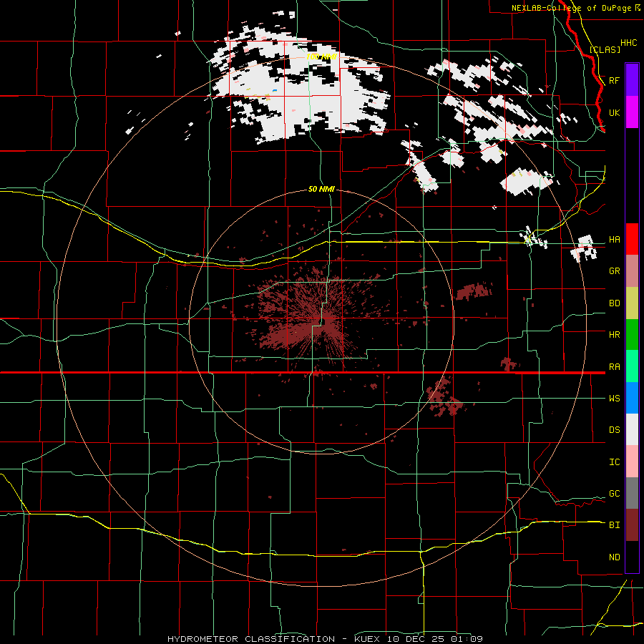Click the 'HHC' product code text
Viewport: 644px width, 644px height.
[628, 43]
